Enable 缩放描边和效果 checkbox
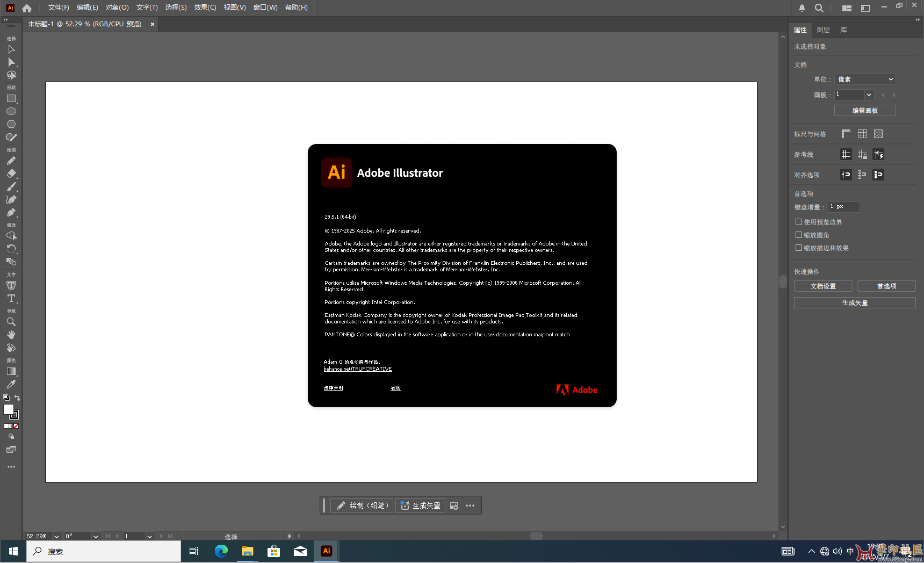 click(x=799, y=248)
